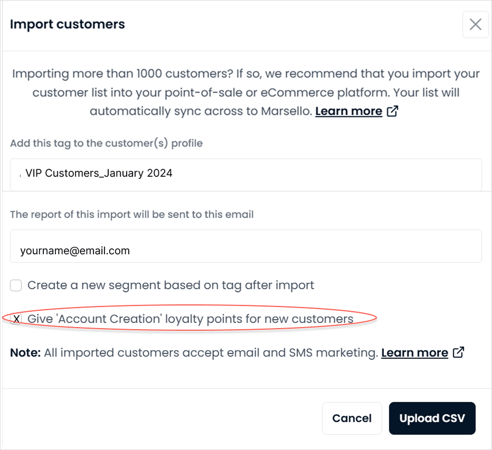Click the 'Add this tag to the customer(s) profile' label
The height and width of the screenshot is (450, 492).
(106, 143)
